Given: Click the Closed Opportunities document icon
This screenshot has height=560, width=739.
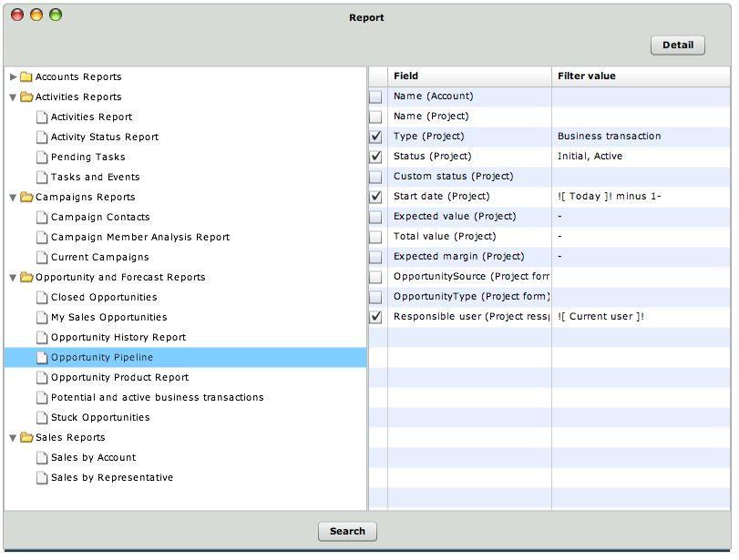Looking at the screenshot, I should pos(42,297).
